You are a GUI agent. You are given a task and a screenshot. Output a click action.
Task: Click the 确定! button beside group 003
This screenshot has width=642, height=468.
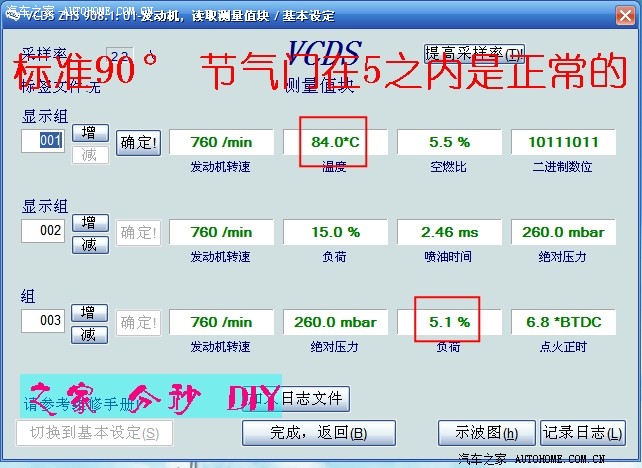(138, 323)
